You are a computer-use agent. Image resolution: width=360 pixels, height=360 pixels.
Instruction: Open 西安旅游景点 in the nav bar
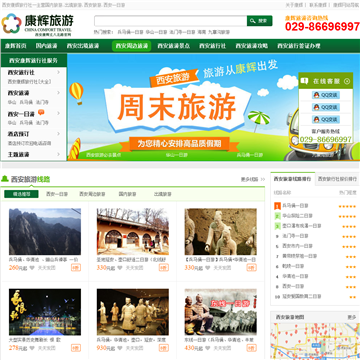(173, 46)
